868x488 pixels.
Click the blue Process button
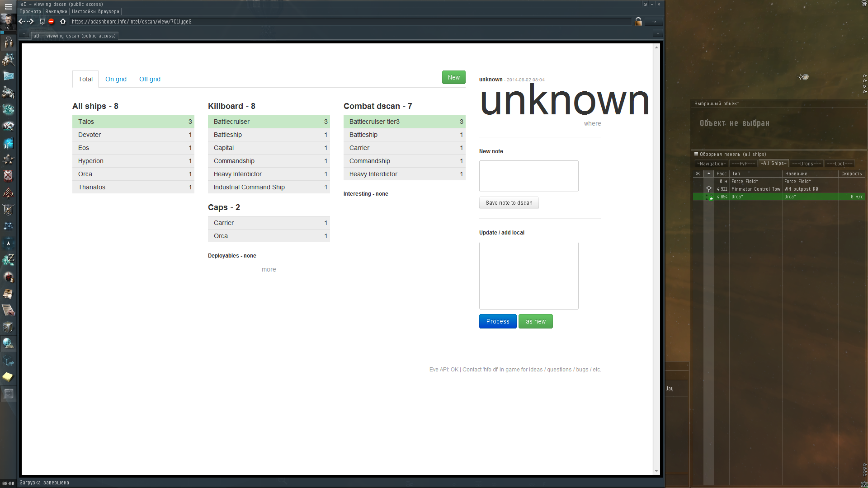(x=498, y=321)
